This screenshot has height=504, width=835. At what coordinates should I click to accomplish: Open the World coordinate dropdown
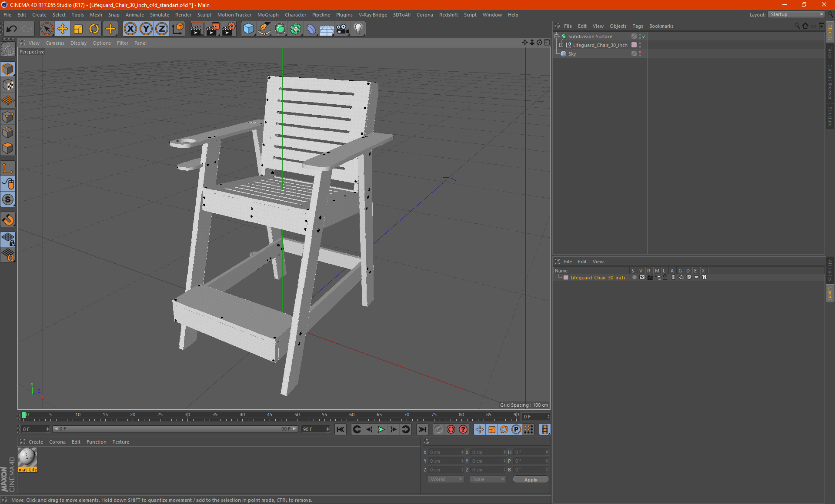(x=446, y=479)
